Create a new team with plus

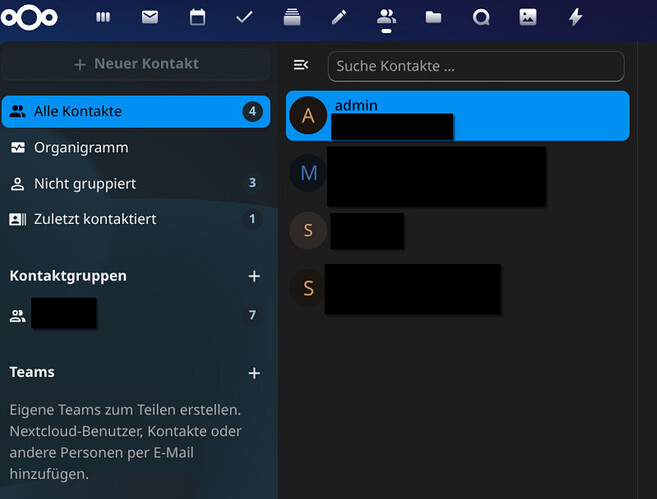(x=254, y=373)
